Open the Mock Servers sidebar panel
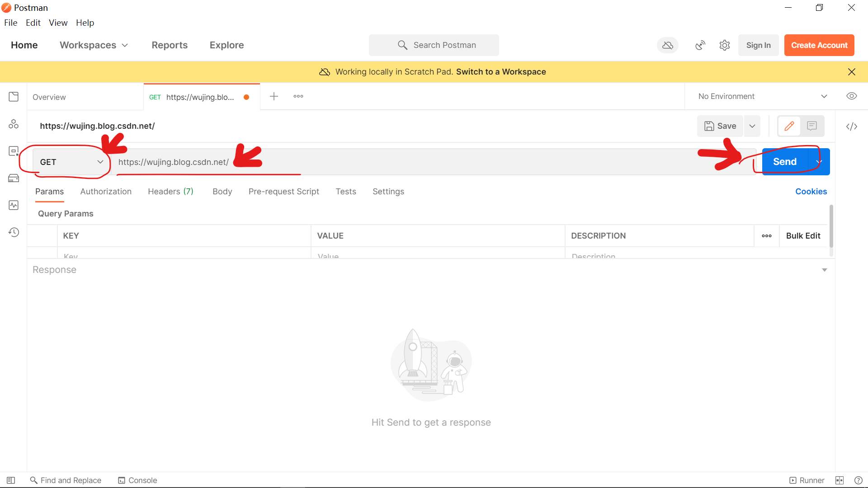The image size is (868, 488). point(14,178)
